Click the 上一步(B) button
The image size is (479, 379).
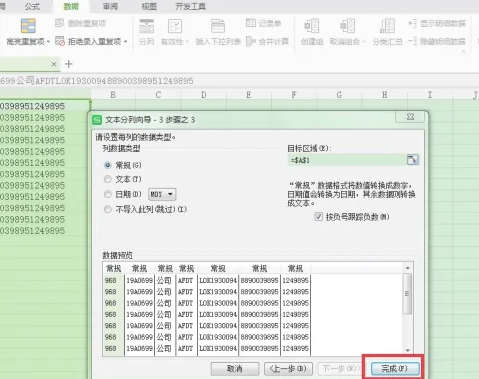288,368
